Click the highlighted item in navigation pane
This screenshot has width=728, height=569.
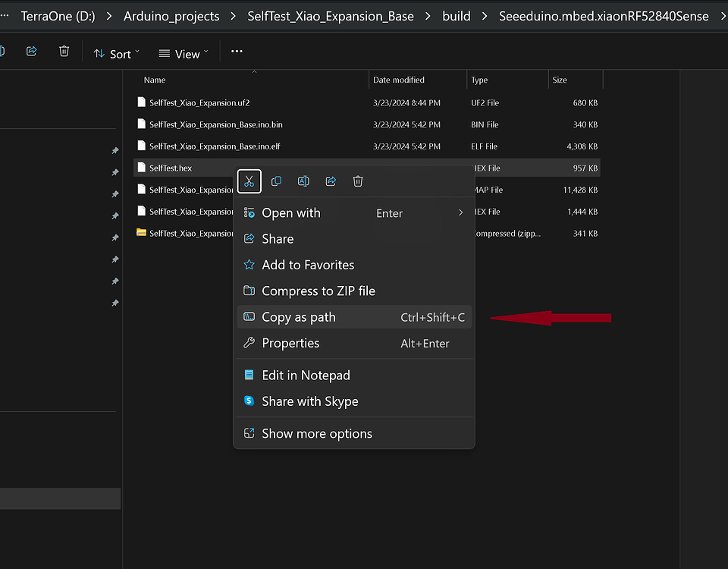61,498
